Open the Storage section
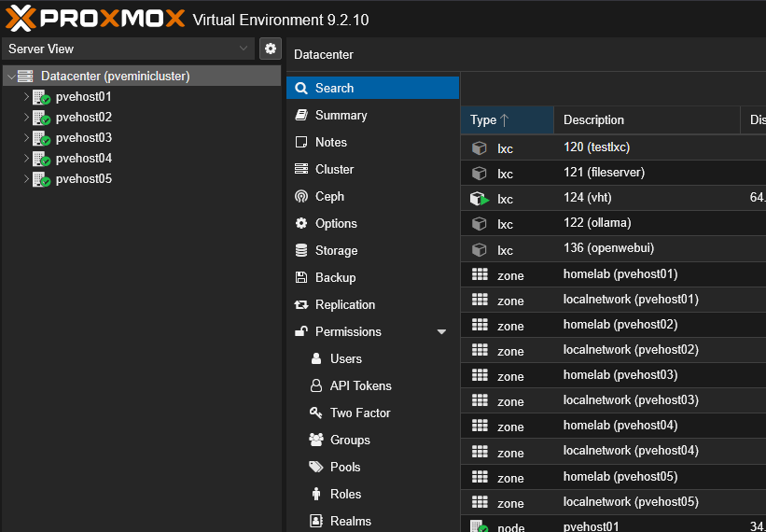The height and width of the screenshot is (532, 766). point(373,251)
